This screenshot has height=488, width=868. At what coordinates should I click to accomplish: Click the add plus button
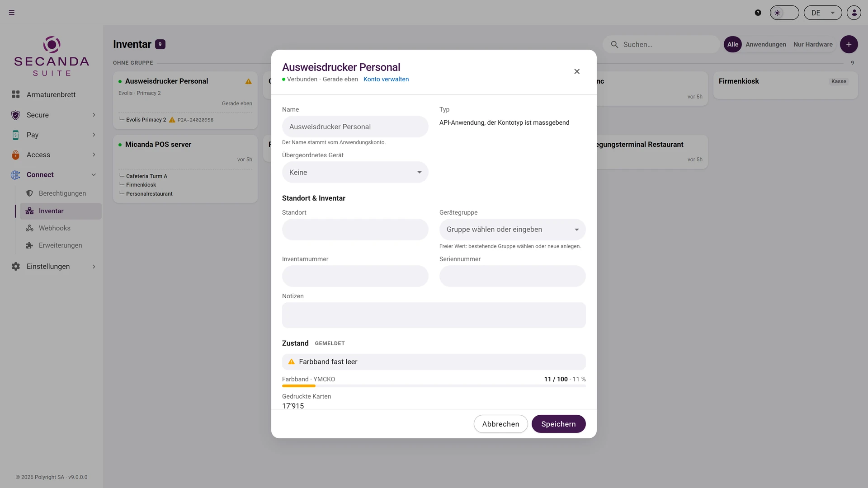click(849, 44)
